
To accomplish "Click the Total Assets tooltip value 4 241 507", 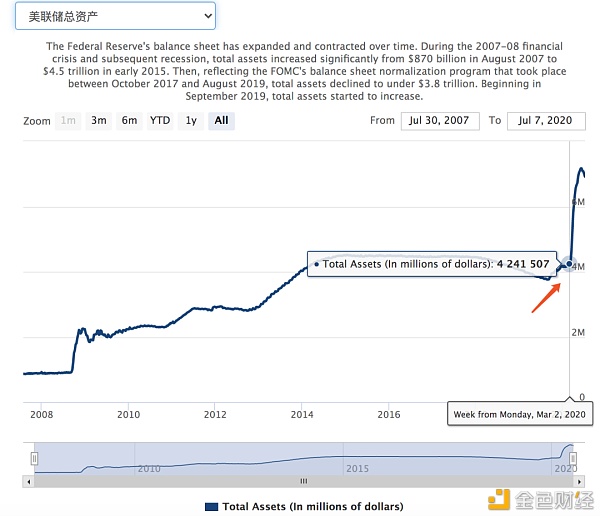I will click(x=523, y=264).
